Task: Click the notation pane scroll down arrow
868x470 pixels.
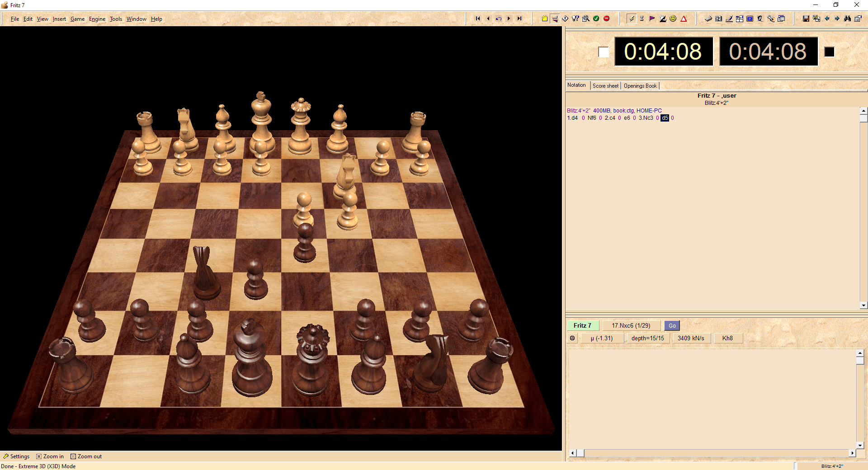Action: [x=863, y=305]
